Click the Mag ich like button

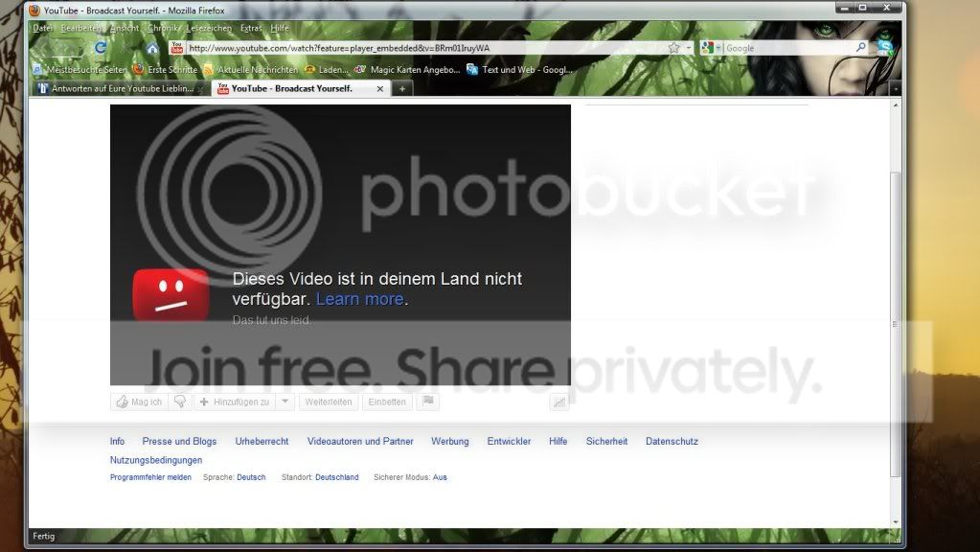point(139,402)
